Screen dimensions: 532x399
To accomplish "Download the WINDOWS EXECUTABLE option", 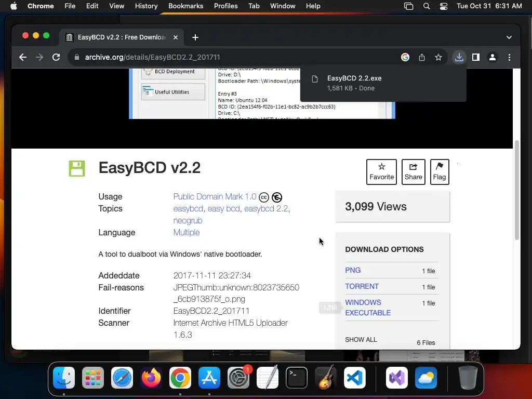I will point(368,308).
